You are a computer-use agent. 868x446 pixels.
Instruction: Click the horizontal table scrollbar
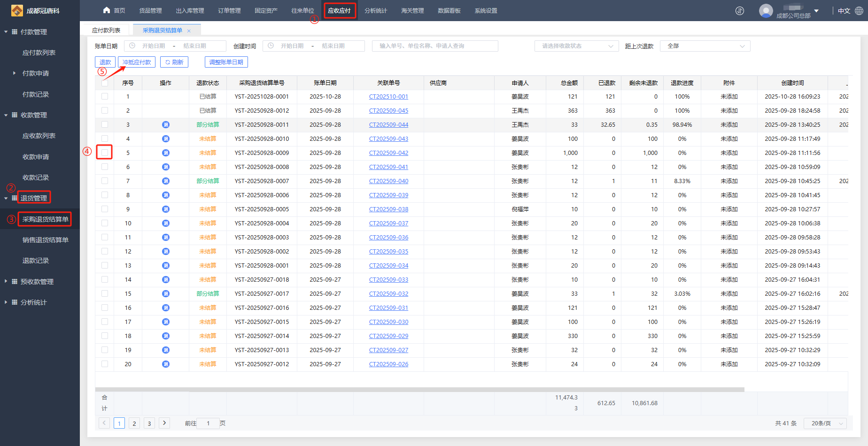(419, 389)
